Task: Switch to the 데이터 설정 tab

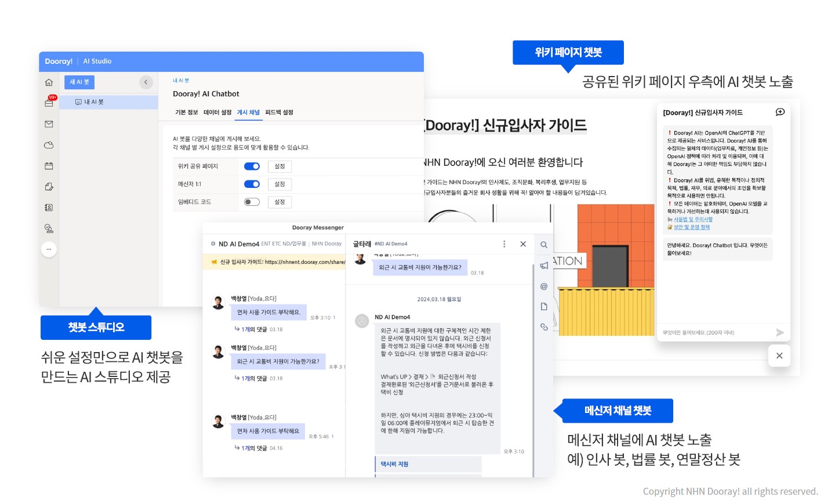Action: [x=217, y=113]
